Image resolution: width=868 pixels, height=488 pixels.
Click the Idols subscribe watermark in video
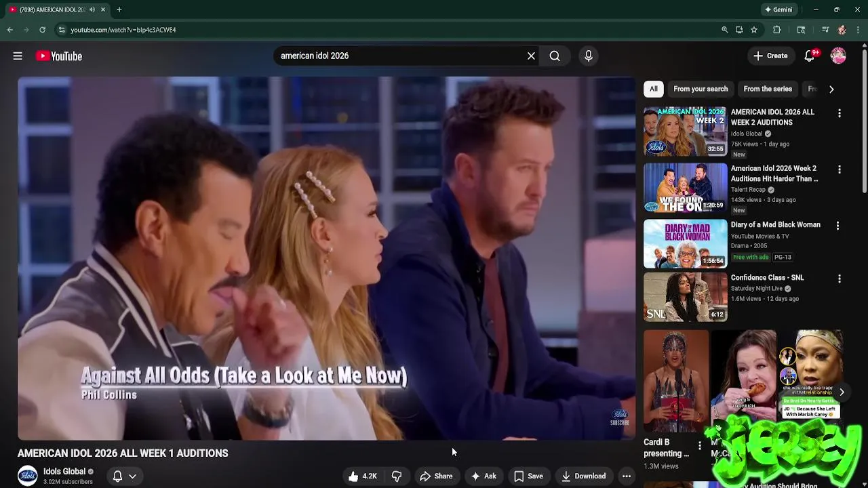[x=619, y=418]
